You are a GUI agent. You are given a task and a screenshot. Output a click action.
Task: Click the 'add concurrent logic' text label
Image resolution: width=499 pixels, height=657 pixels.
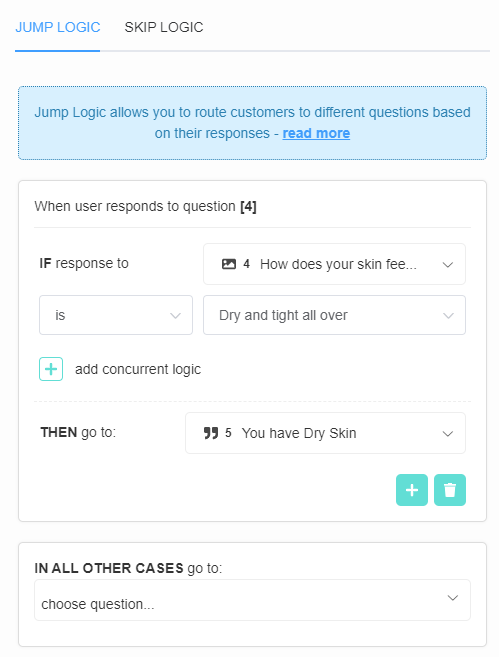click(138, 369)
